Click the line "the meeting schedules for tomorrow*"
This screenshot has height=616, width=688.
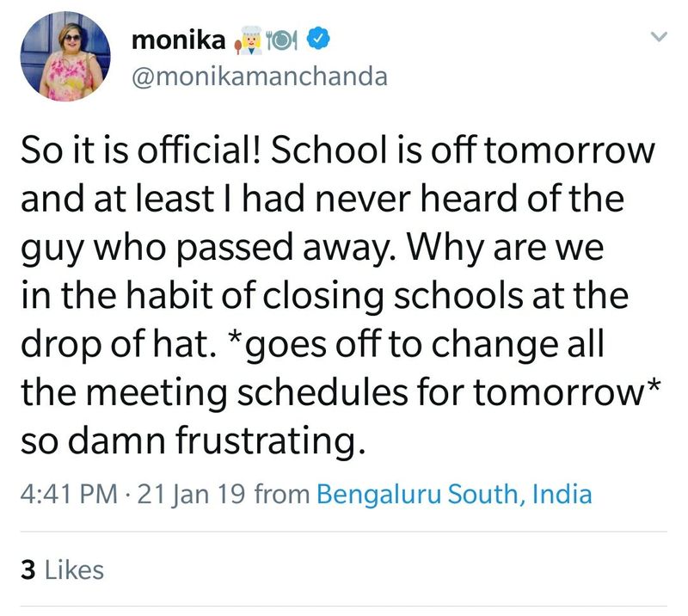click(340, 393)
